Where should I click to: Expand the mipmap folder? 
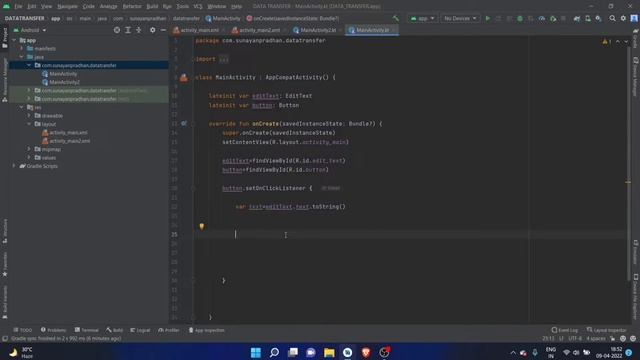[x=29, y=149]
